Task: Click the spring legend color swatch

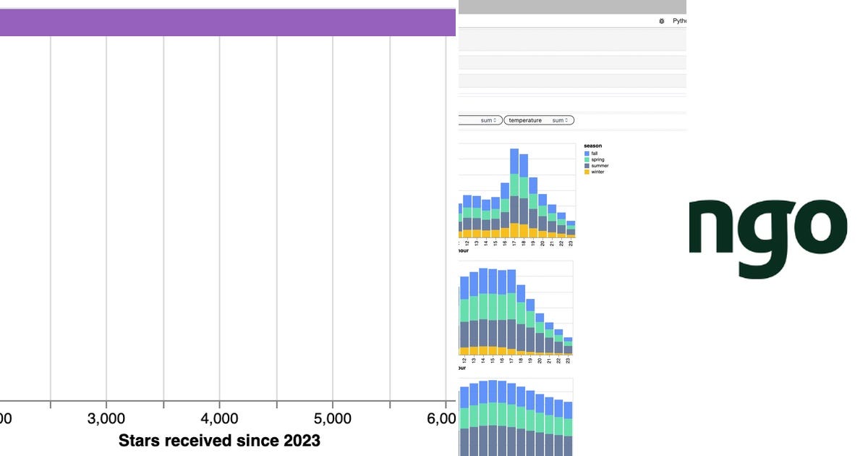Action: coord(587,160)
